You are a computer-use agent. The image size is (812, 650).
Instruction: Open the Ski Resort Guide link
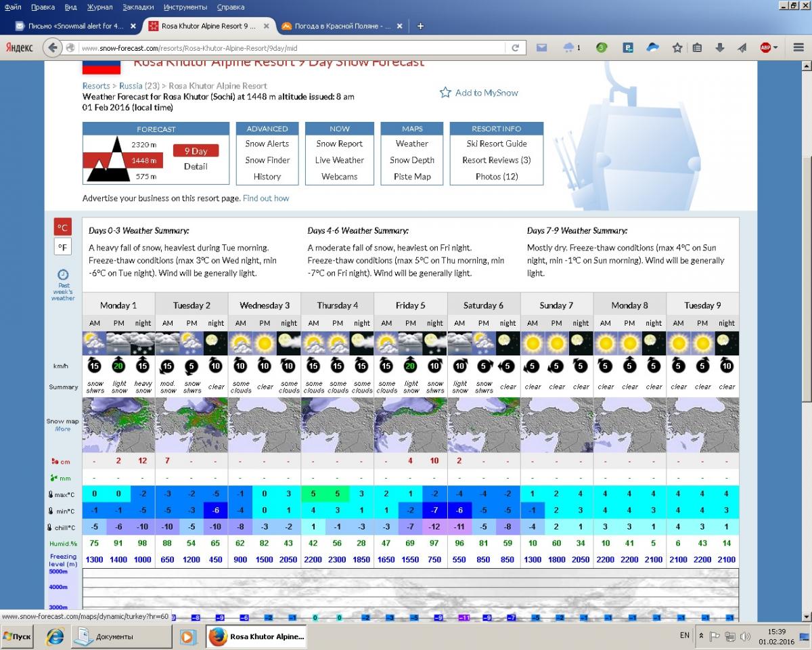497,144
